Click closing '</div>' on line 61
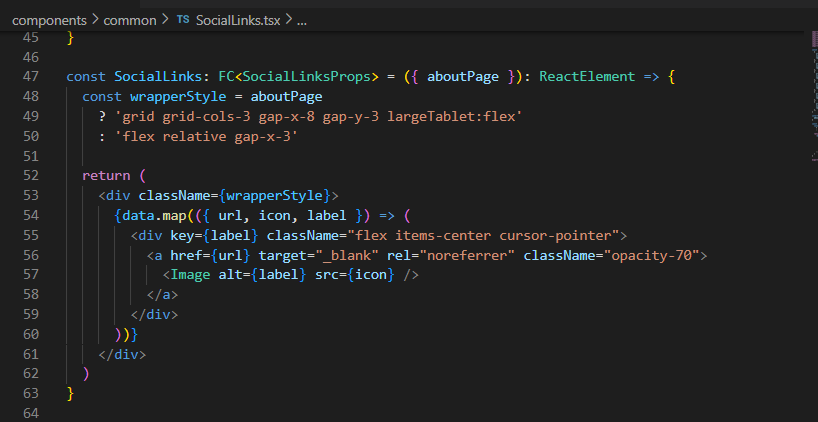This screenshot has width=818, height=422. pyautogui.click(x=122, y=354)
